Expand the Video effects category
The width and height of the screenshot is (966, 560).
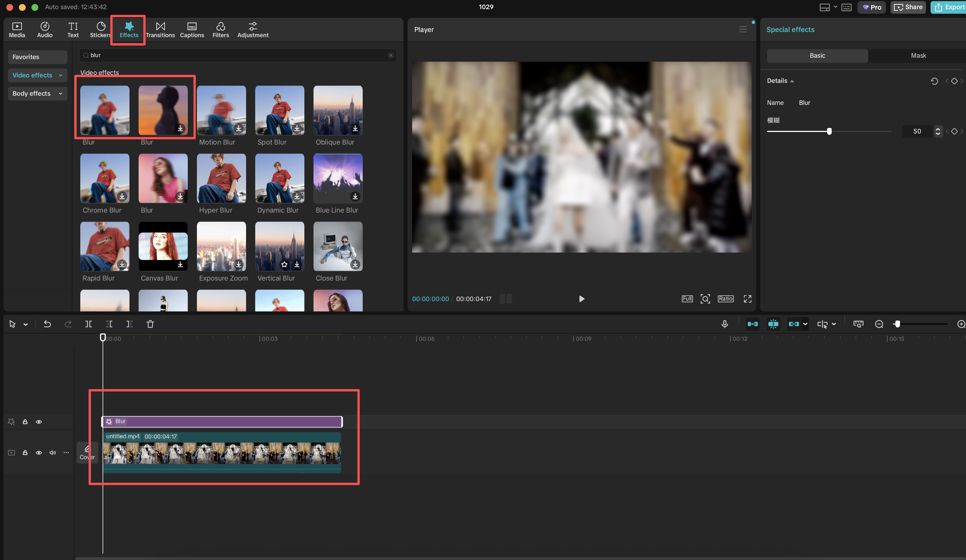tap(37, 75)
